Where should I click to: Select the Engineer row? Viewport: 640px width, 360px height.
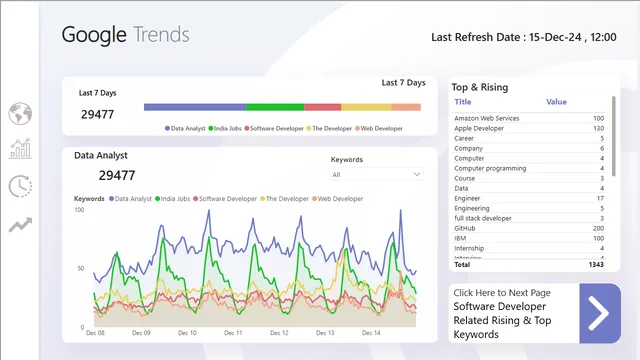[x=529, y=198]
